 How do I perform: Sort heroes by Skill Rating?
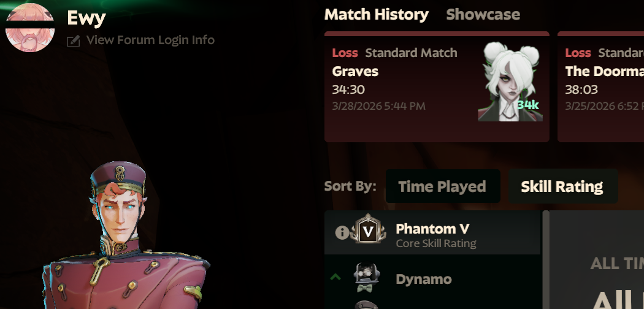coord(562,186)
